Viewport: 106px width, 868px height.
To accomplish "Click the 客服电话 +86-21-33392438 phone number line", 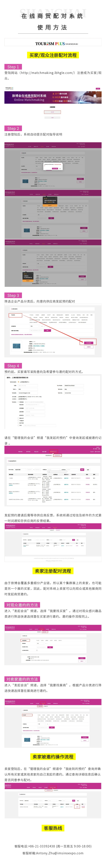I will click(x=53, y=846).
